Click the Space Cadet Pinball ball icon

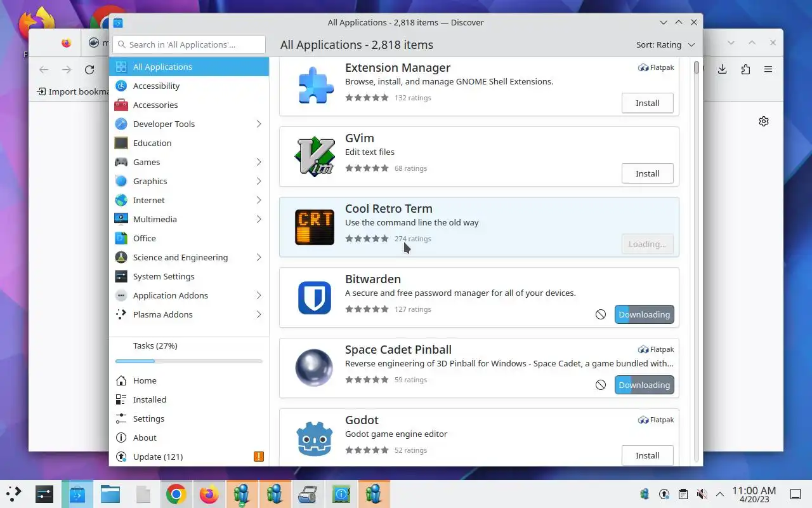[315, 368]
